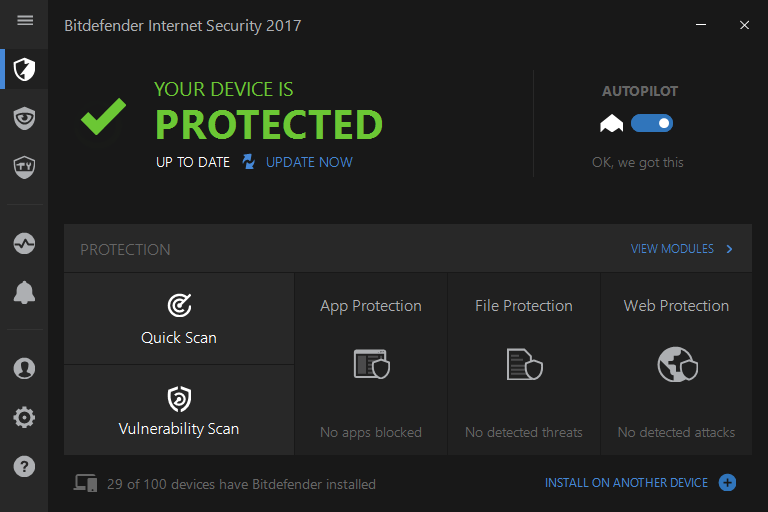Open the Activity pulse sidebar icon
Screen dimensions: 768x512
click(x=25, y=243)
